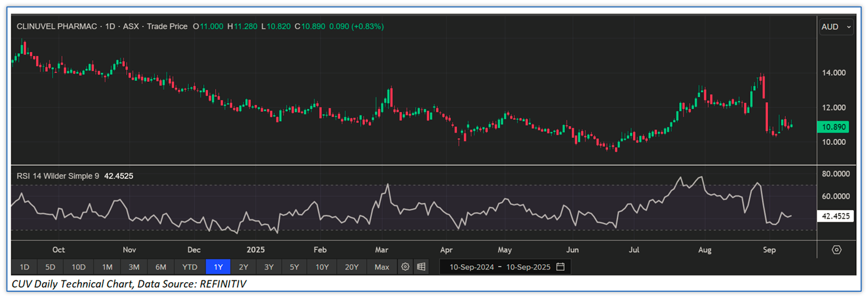The width and height of the screenshot is (868, 298).
Task: Choose the YTD range
Action: tap(190, 267)
